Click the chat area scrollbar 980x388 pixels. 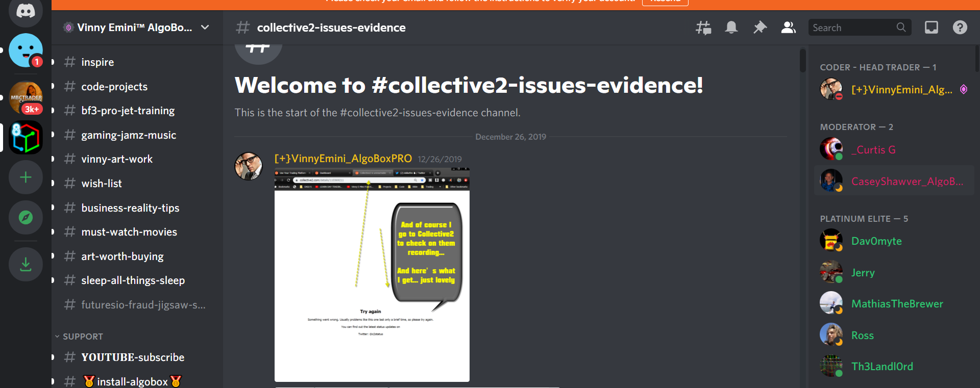pos(803,60)
